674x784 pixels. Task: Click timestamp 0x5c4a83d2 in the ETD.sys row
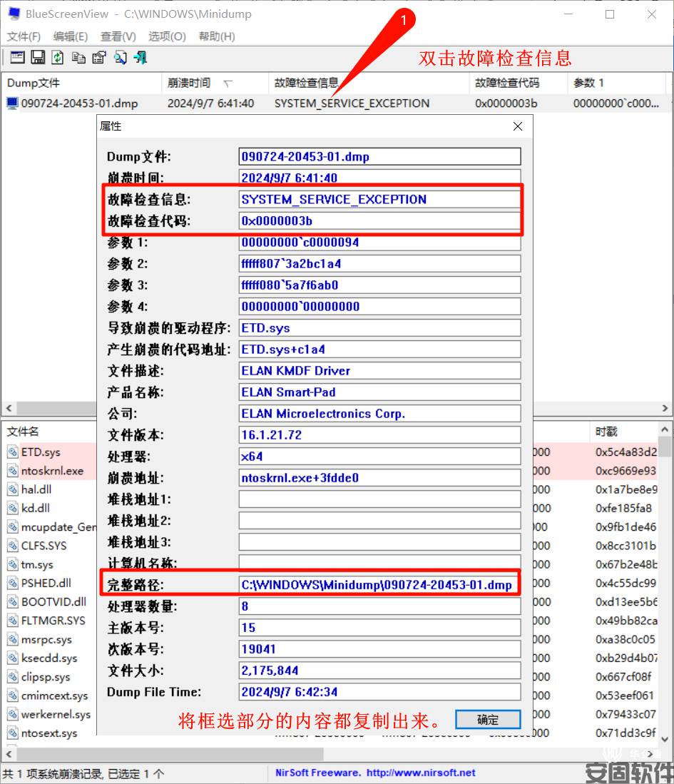(x=626, y=452)
